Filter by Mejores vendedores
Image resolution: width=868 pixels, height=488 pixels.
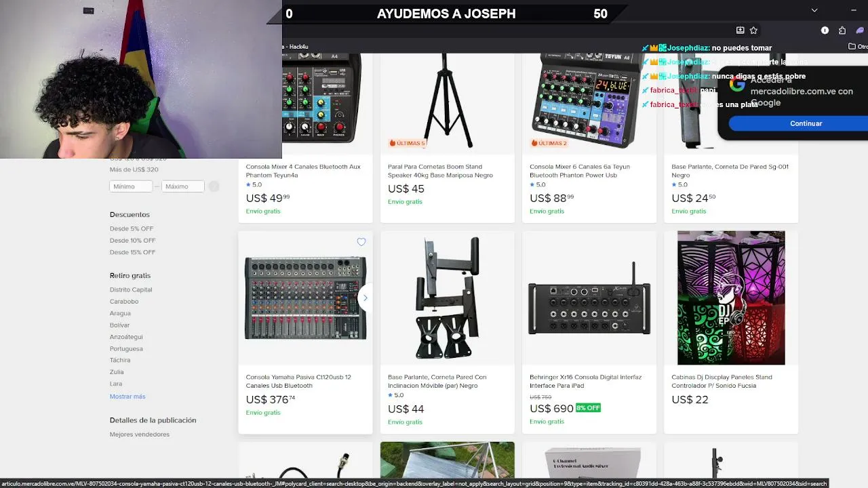[140, 434]
